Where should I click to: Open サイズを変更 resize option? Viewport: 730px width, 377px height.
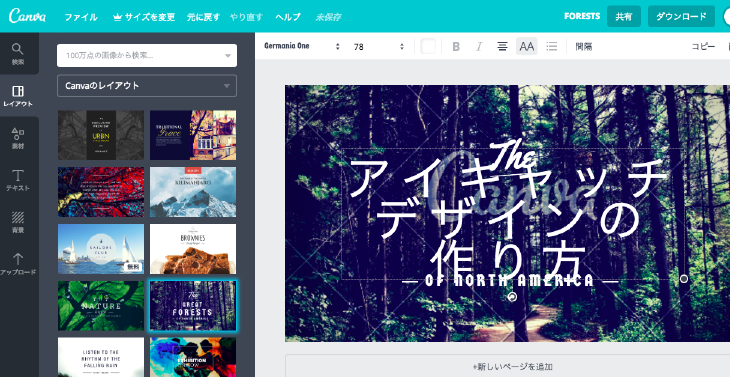144,17
